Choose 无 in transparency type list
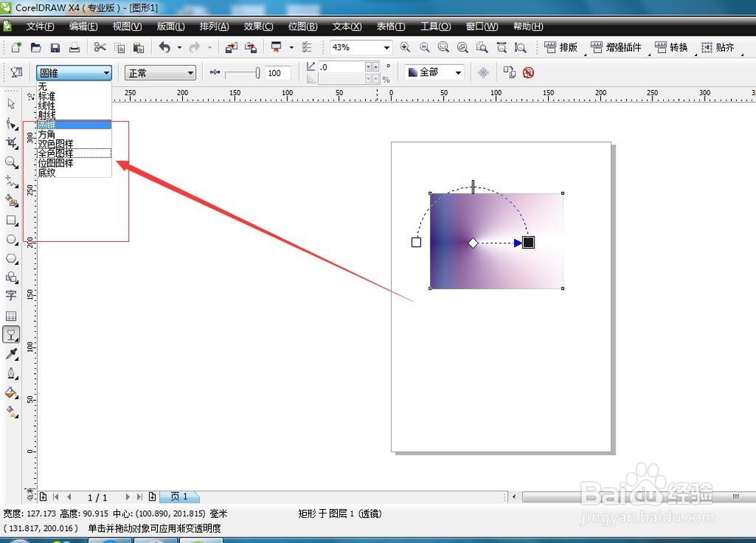The image size is (756, 543). click(x=74, y=86)
